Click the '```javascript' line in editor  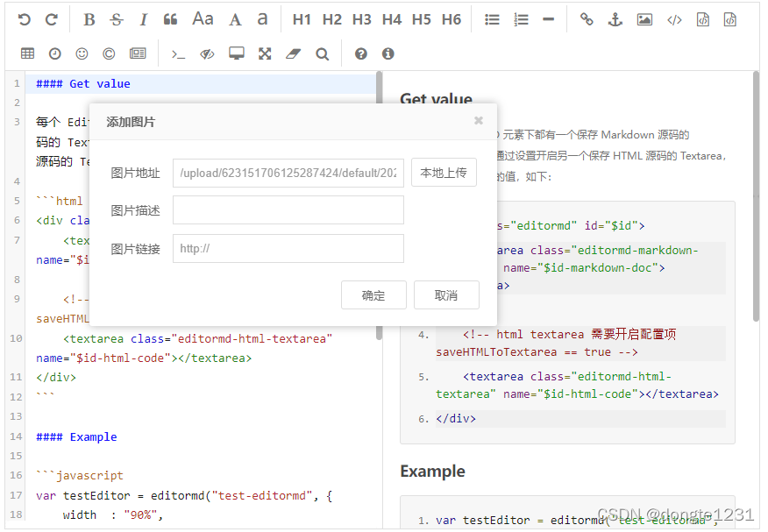(x=80, y=475)
